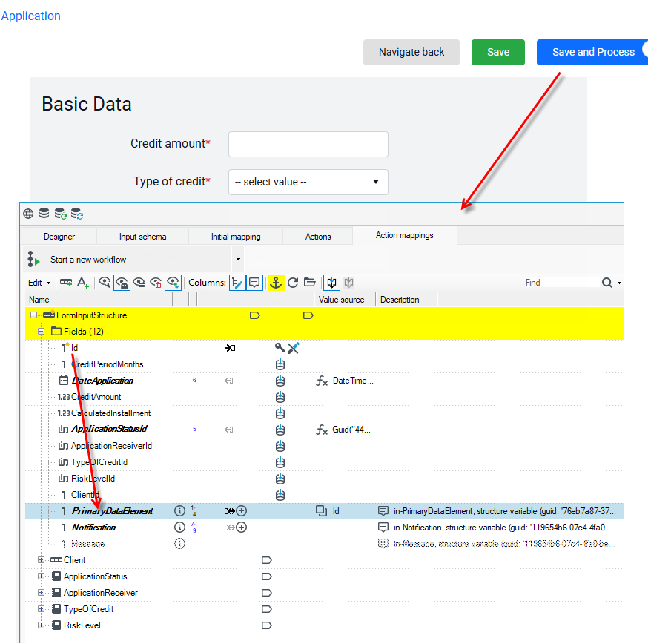The height and width of the screenshot is (644, 648).
Task: Collapse the Fields (12) folder node
Action: pos(41,332)
